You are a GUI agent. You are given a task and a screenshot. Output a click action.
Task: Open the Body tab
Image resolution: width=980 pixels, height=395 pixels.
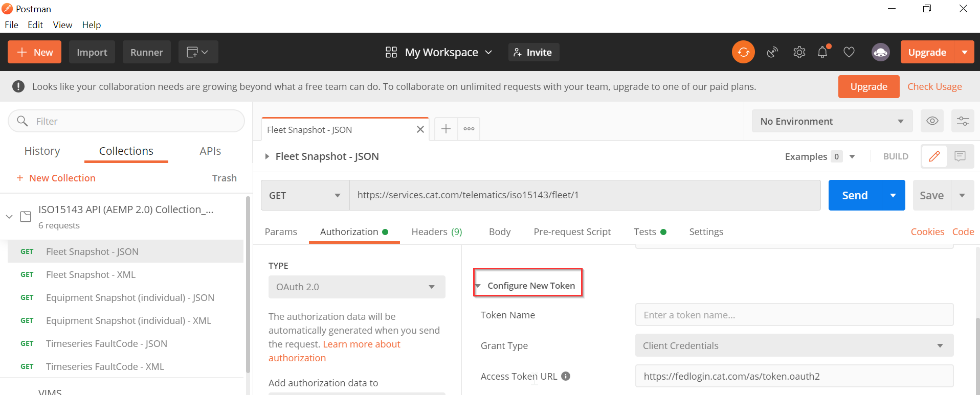[500, 231]
